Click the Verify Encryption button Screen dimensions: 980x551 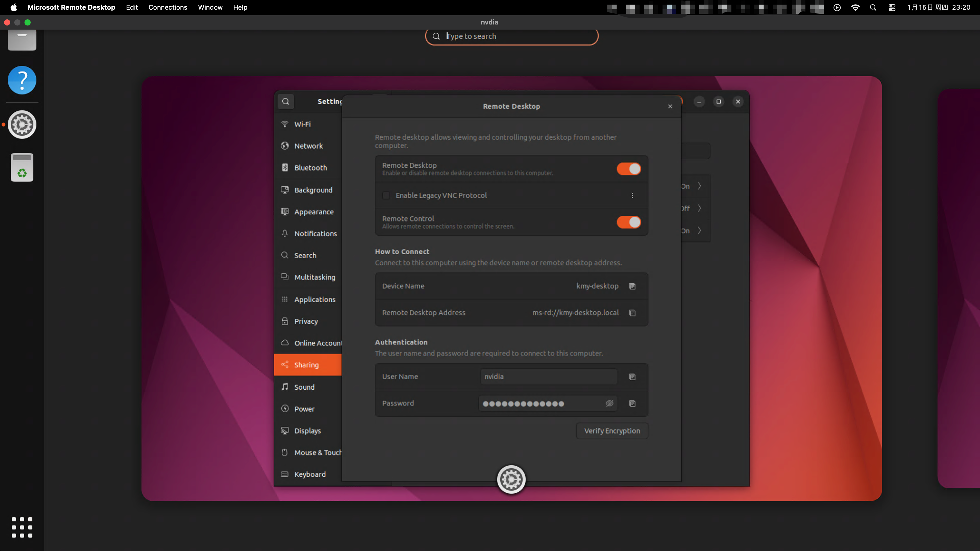(612, 431)
